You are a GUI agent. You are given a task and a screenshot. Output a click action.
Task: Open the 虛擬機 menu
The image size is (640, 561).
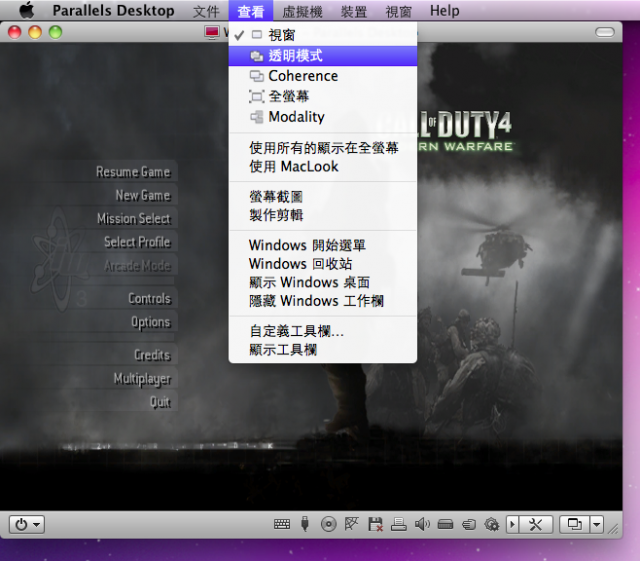(x=302, y=11)
